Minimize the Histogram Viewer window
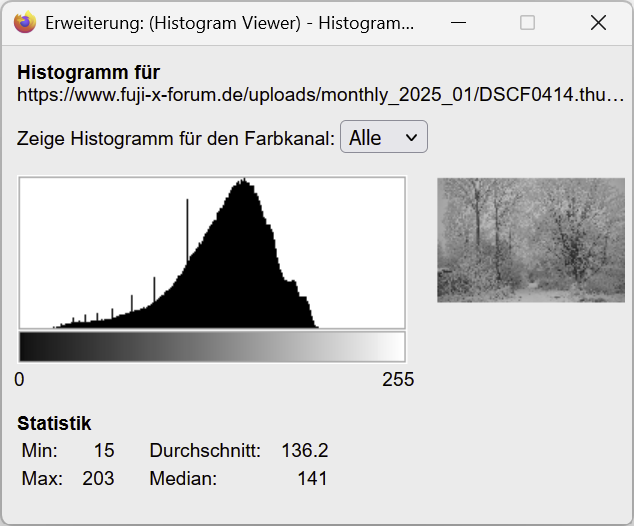Screen dimensions: 634x526 (457, 22)
